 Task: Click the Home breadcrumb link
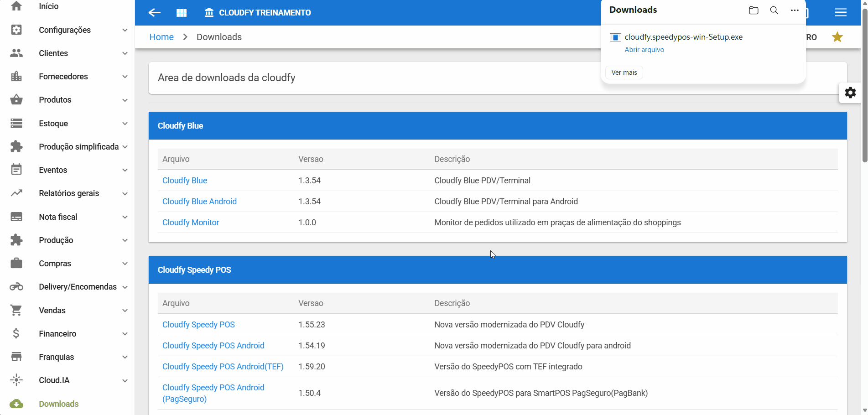tap(161, 37)
